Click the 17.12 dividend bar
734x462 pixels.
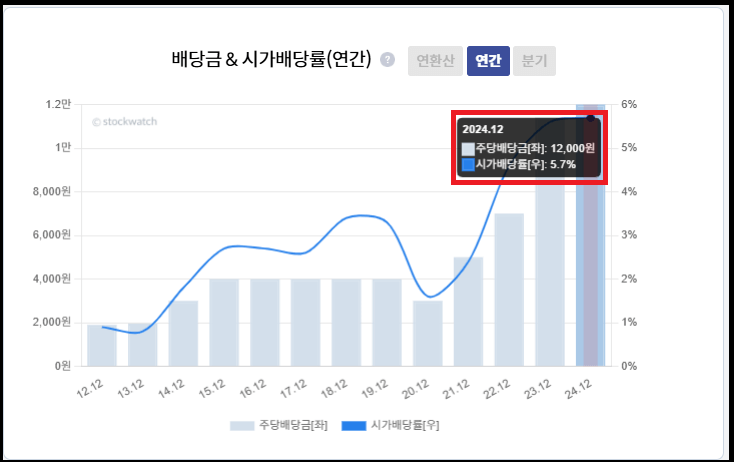pos(305,323)
